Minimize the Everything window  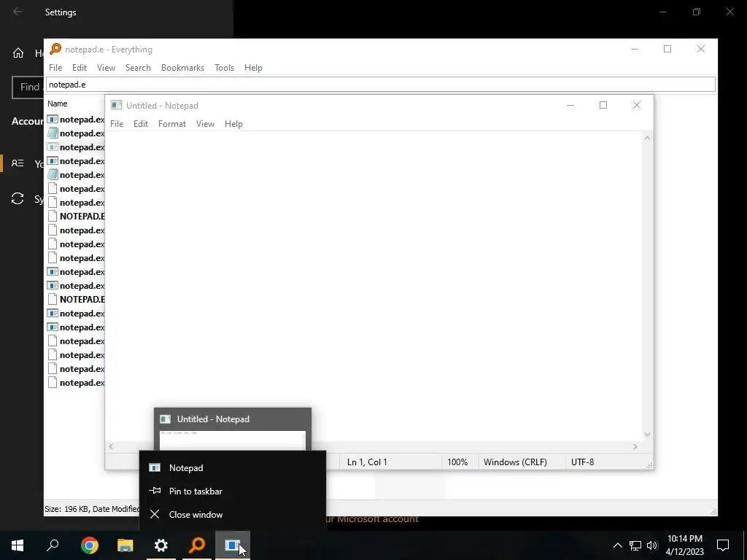635,49
